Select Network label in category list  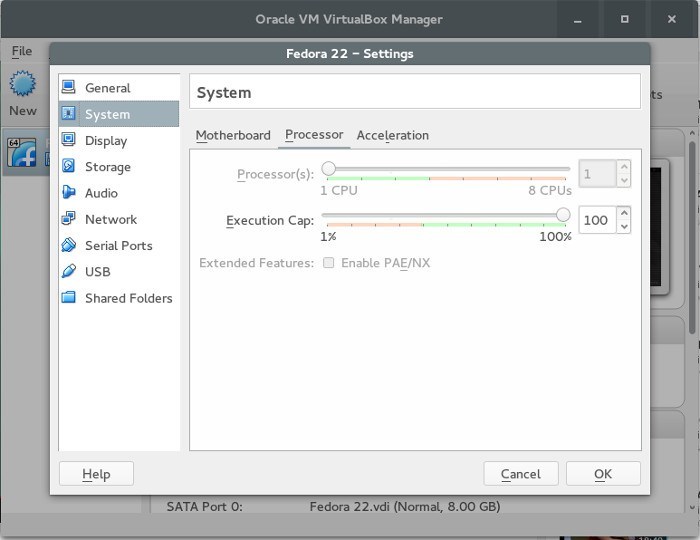111,220
